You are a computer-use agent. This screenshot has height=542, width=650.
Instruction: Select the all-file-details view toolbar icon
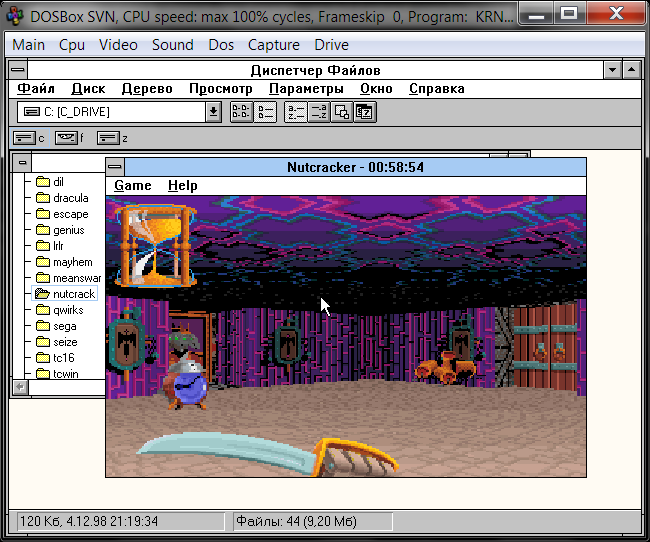coord(264,112)
